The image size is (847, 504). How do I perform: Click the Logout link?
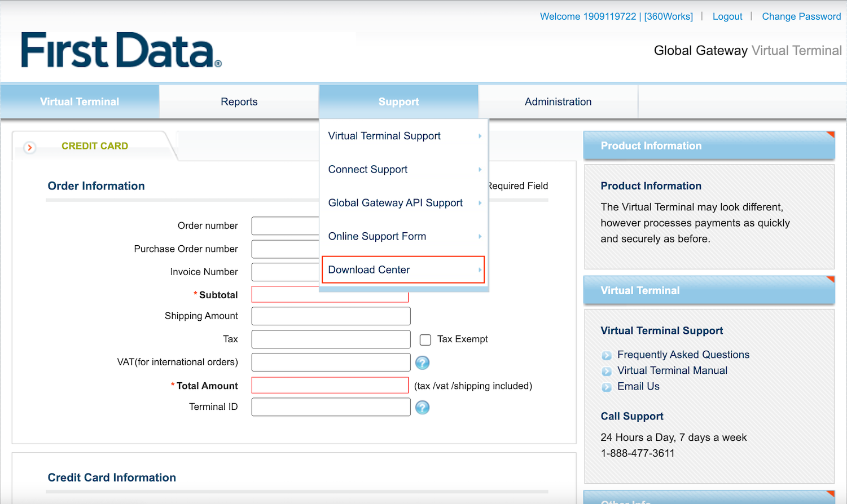[727, 16]
